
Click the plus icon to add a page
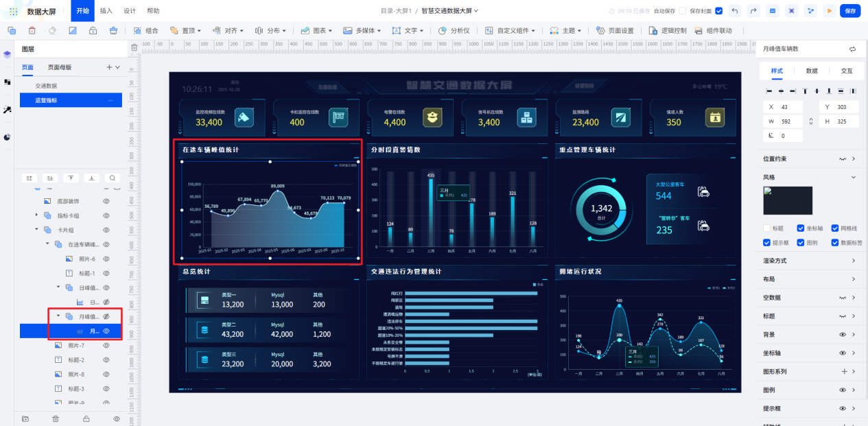click(108, 67)
